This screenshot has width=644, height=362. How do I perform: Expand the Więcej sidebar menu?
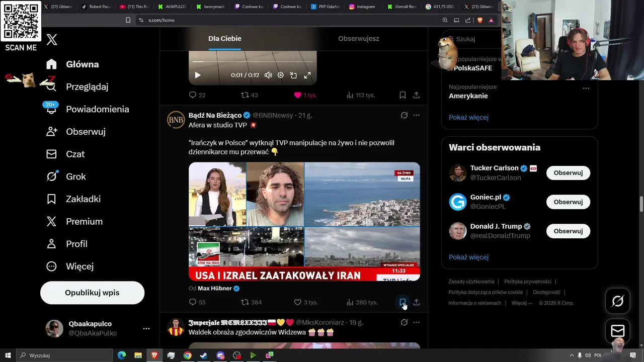coord(70,266)
